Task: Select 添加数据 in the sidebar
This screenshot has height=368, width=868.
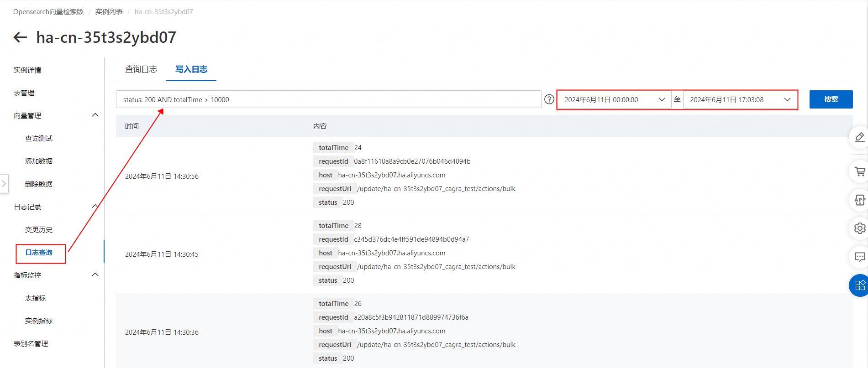Action: pyautogui.click(x=39, y=161)
